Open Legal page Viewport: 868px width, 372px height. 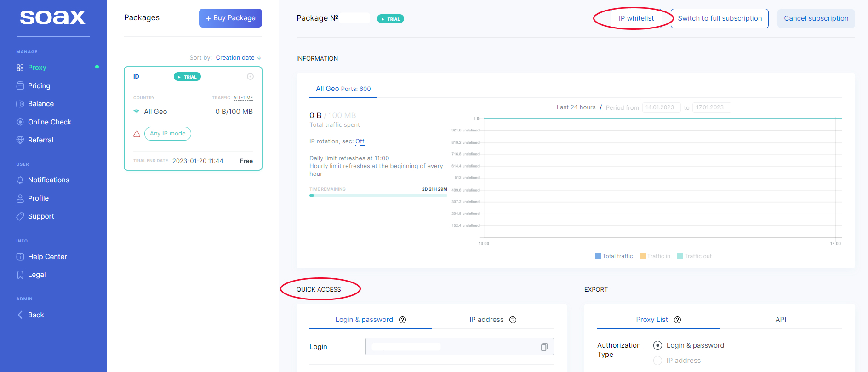(37, 275)
